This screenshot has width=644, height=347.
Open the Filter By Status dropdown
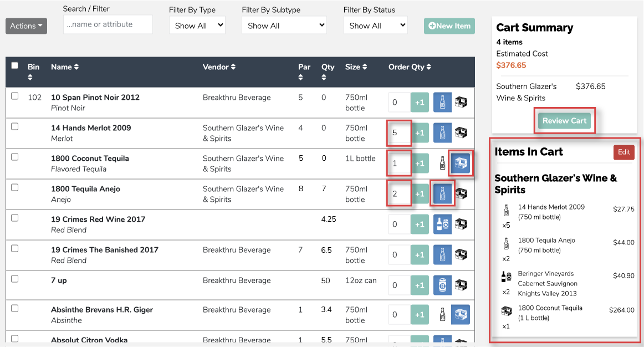375,25
